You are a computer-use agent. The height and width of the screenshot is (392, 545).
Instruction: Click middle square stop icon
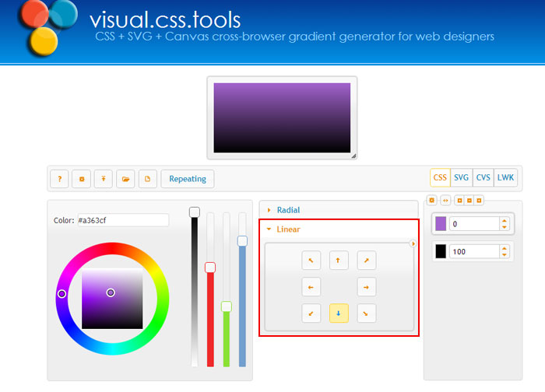pos(469,201)
